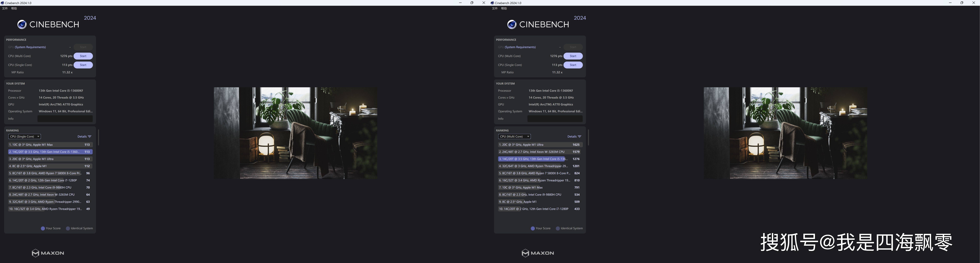Viewport: 980px width, 263px height.
Task: Select Apple M1 Max row scoring 791 in right window
Action: tap(540, 187)
